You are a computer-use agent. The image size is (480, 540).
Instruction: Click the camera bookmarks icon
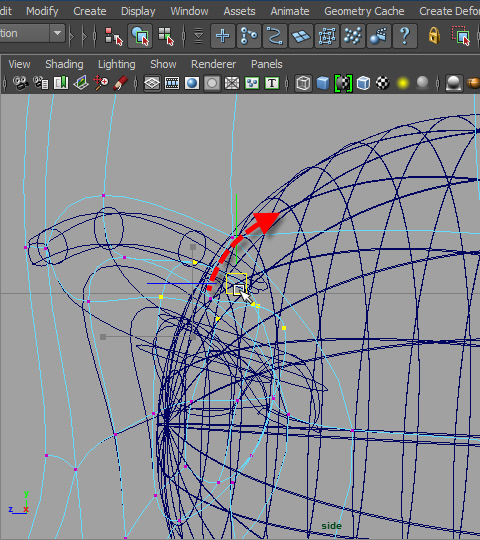[x=61, y=83]
